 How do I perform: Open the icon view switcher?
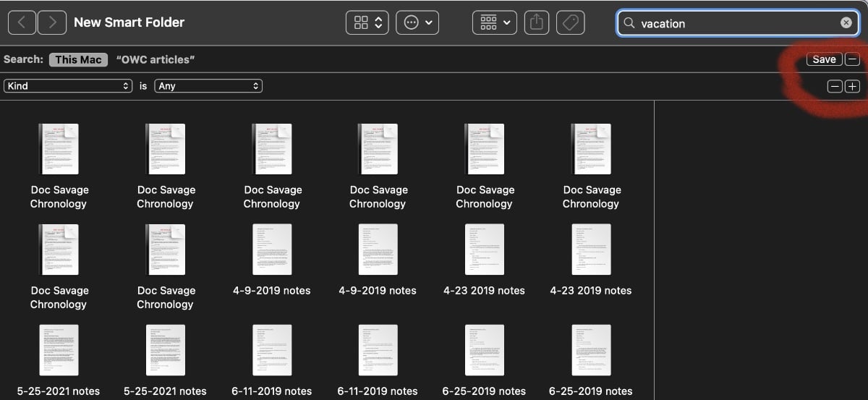coord(368,23)
